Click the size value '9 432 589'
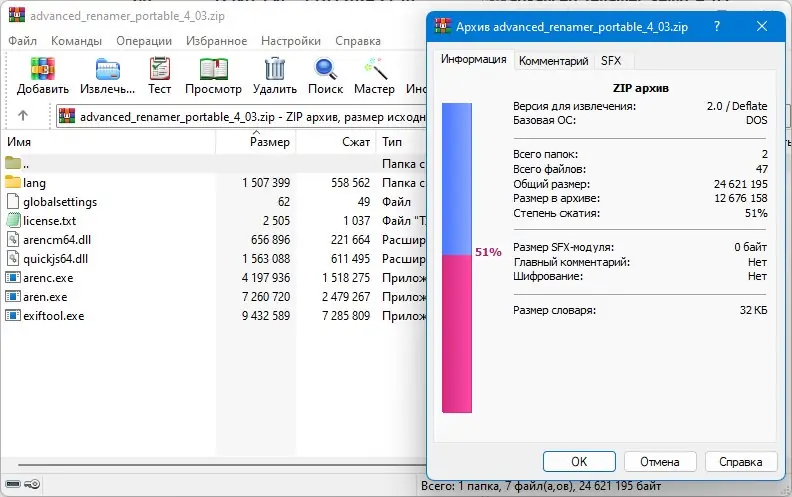The image size is (792, 497). 266,316
